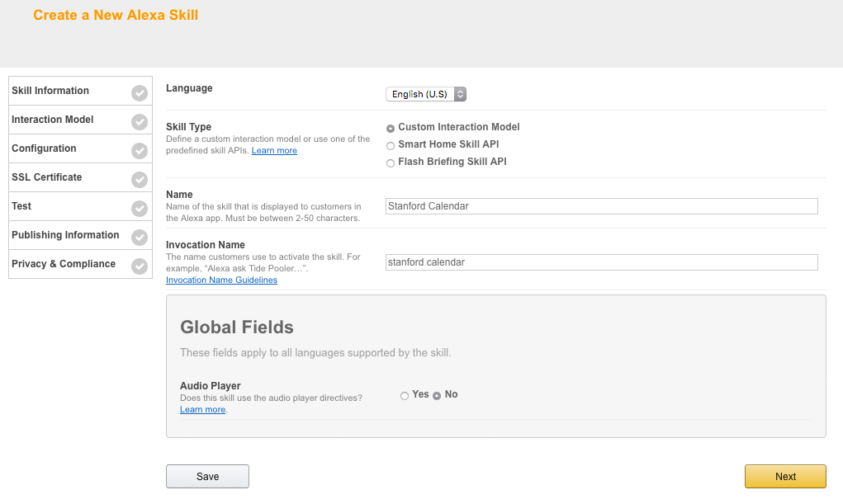The width and height of the screenshot is (843, 504).
Task: Open the English (U.S) language dropdown
Action: tap(426, 94)
